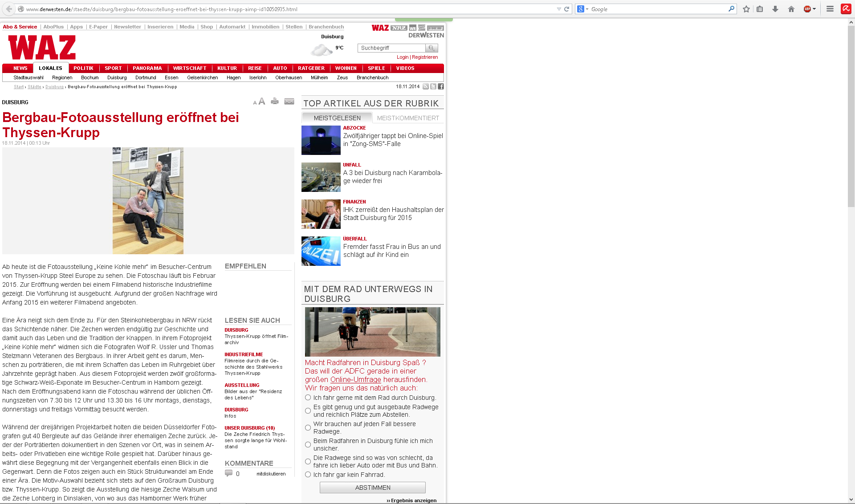
Task: Click the Registrieren link
Action: click(425, 57)
